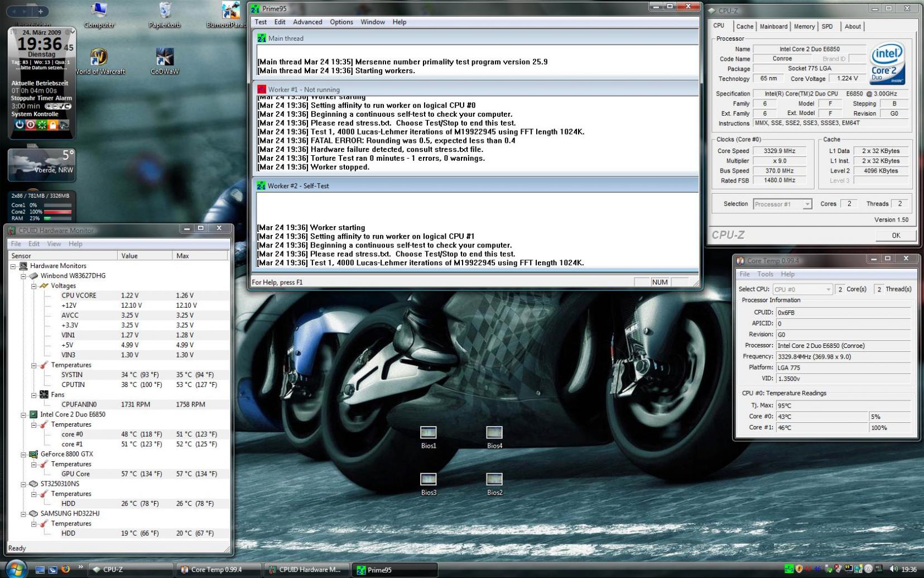Viewport: 924px width, 578px height.
Task: Click the Worker #1 red status icon in Prime95
Action: tap(261, 89)
